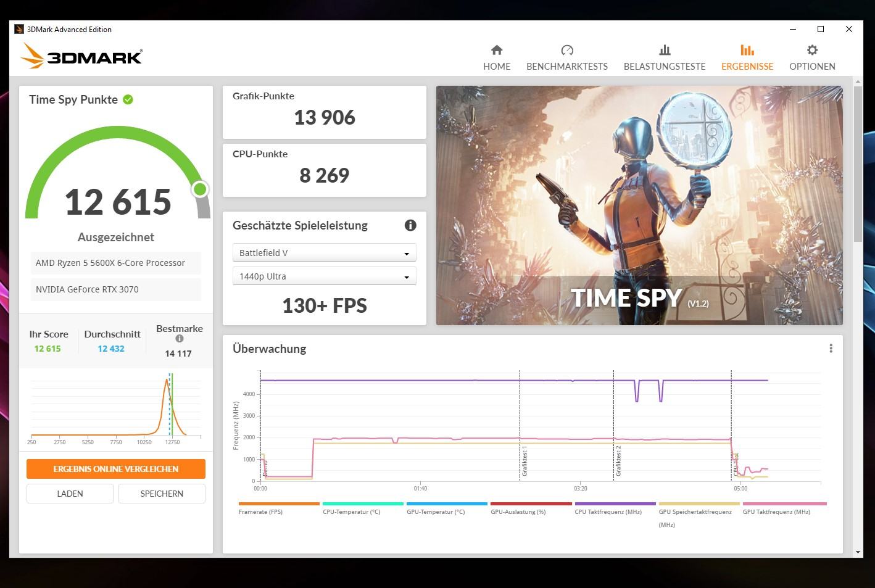Click AMD Ryzen 5 5600X processor entry
875x588 pixels.
pyautogui.click(x=116, y=263)
